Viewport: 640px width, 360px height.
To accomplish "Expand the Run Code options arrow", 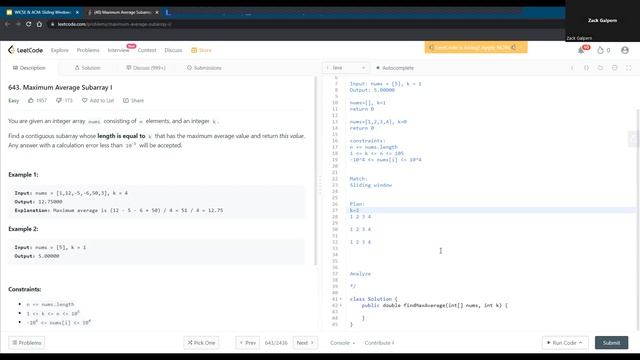I will click(x=580, y=342).
